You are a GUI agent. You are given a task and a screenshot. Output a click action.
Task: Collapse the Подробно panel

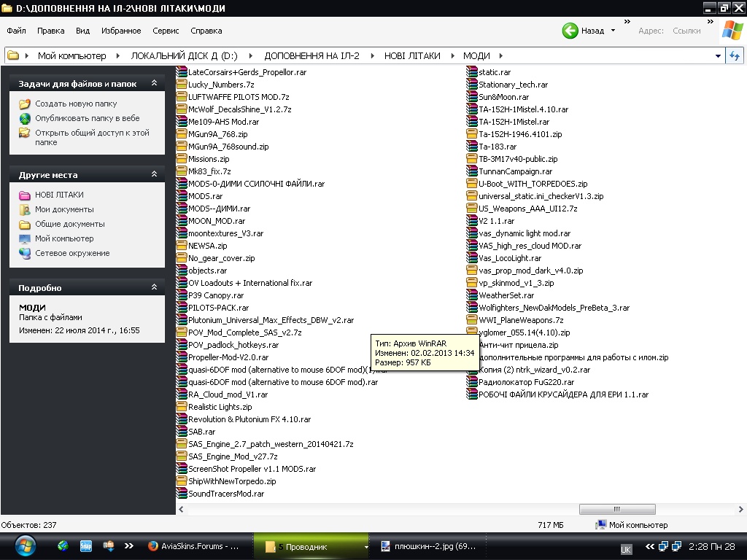click(155, 287)
